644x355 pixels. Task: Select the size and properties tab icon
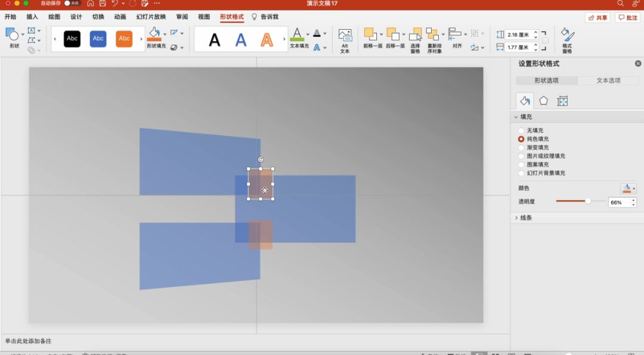coord(562,101)
